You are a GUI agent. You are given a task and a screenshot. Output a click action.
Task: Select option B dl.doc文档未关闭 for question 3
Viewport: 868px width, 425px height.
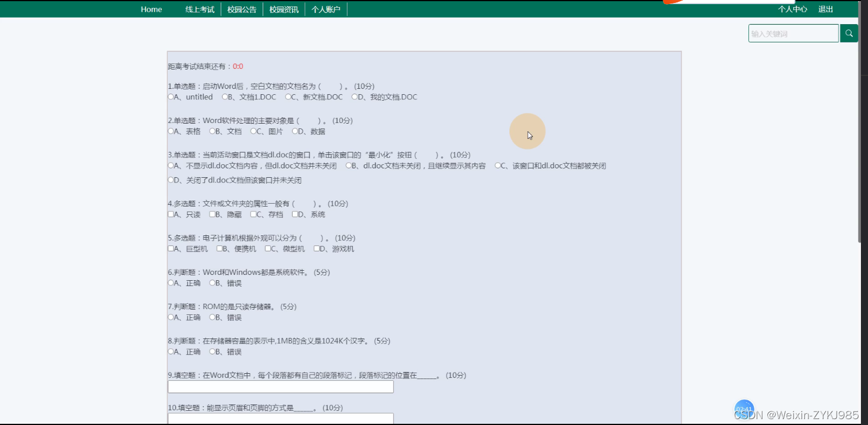[348, 165]
